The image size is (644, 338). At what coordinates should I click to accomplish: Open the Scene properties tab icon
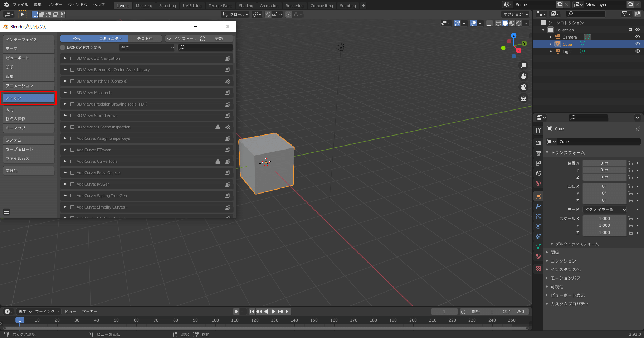pyautogui.click(x=538, y=173)
